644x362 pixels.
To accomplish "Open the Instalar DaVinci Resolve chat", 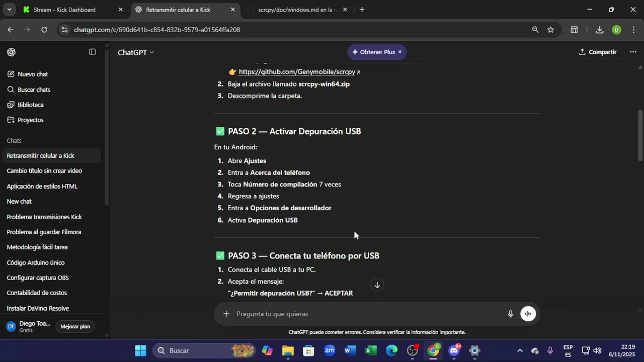I will 38,308.
